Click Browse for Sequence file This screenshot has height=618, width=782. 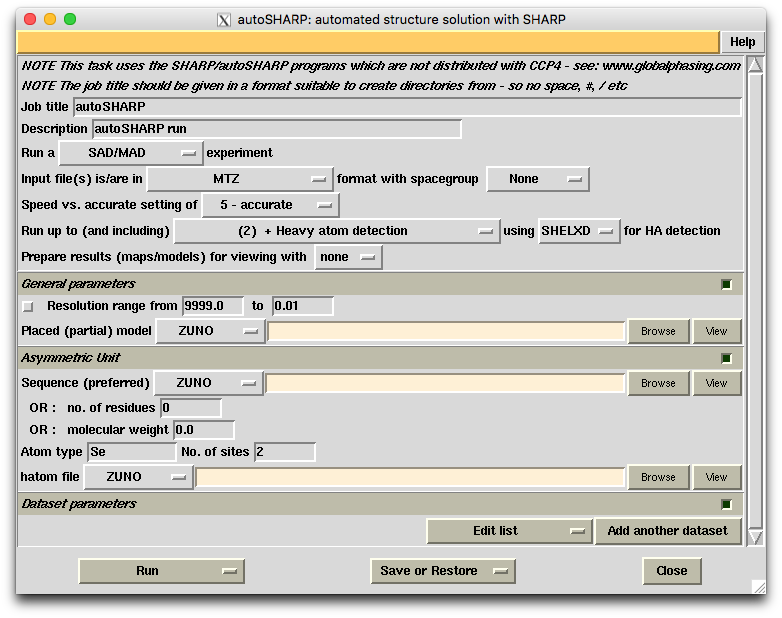[x=658, y=383]
